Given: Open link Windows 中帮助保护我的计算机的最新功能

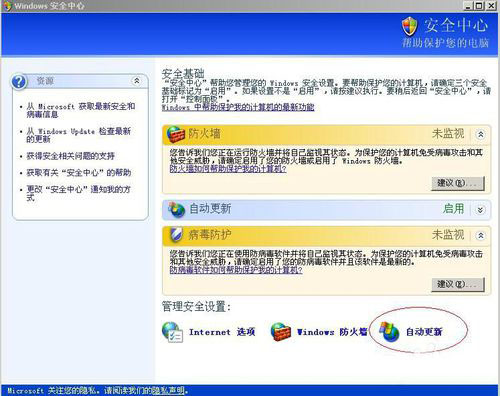Looking at the screenshot, I should 238,107.
